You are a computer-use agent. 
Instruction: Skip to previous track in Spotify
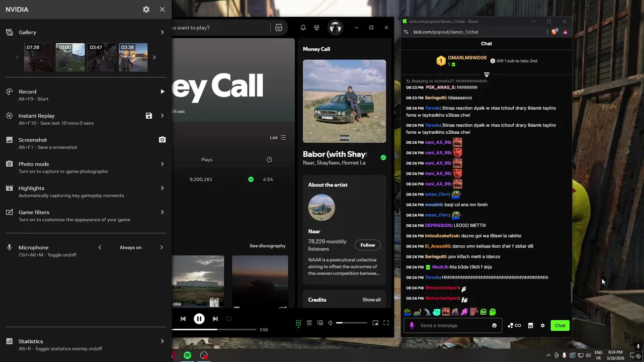pyautogui.click(x=183, y=319)
